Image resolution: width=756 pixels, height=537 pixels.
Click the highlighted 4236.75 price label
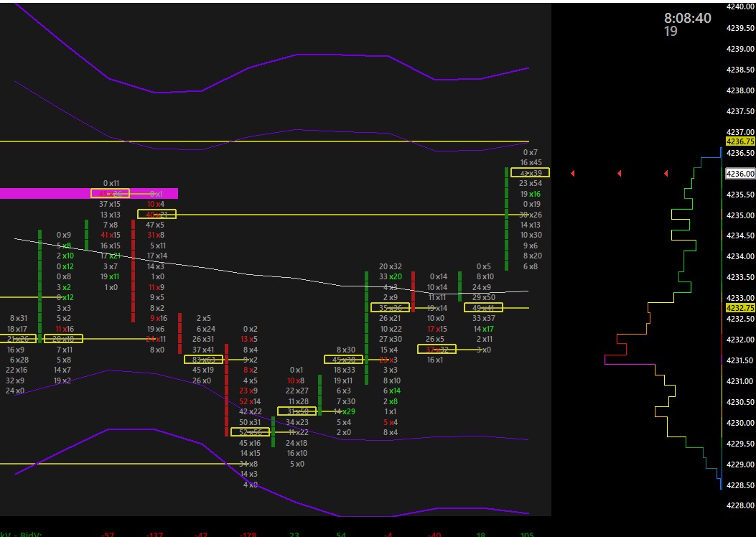point(740,141)
